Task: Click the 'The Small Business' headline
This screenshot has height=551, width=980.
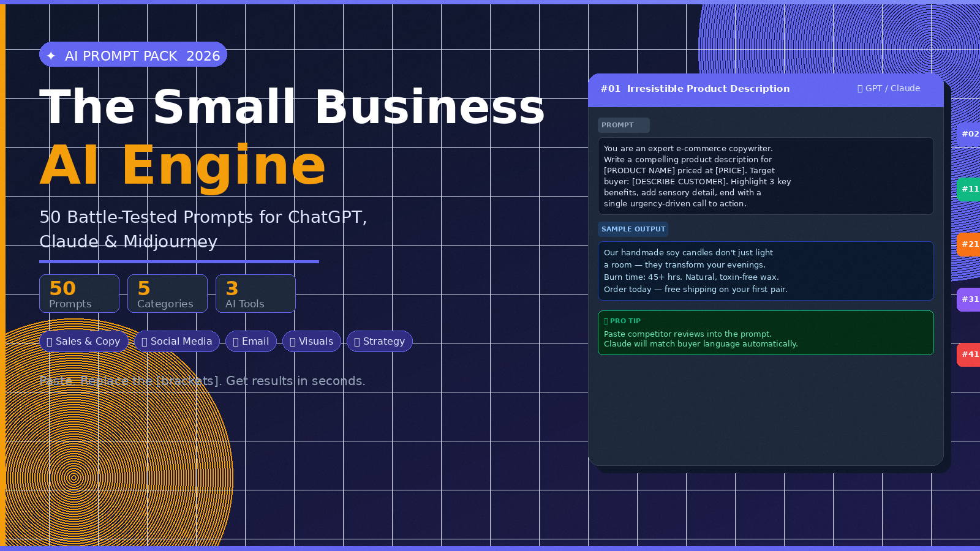Action: [292, 107]
